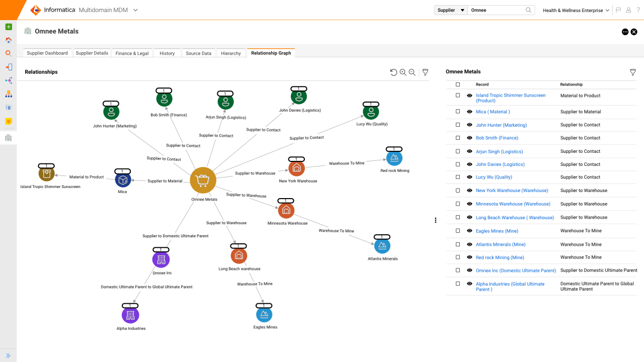Select the Atlantis Minerals node

(x=382, y=245)
